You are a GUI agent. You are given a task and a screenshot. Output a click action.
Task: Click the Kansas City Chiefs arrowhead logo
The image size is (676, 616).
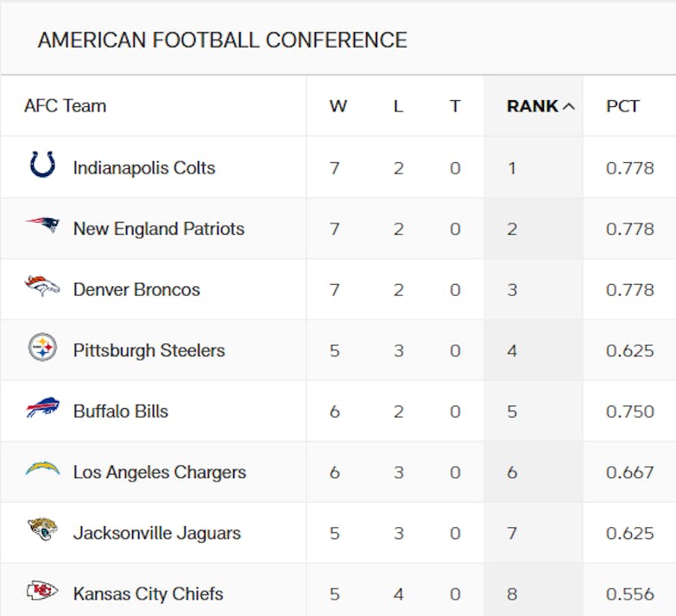42,592
